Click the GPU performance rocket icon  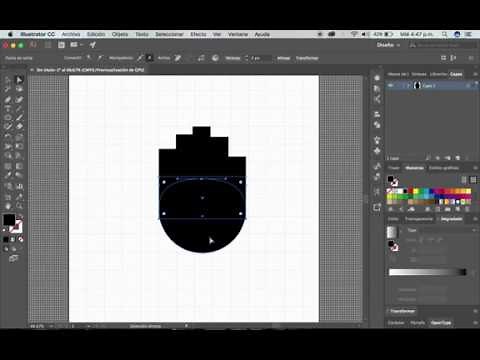(x=93, y=45)
